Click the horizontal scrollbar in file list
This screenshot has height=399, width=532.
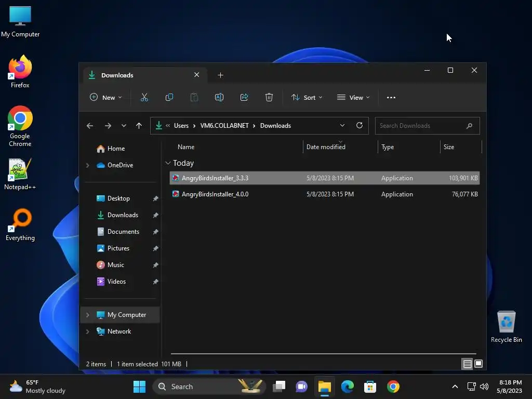click(x=323, y=354)
